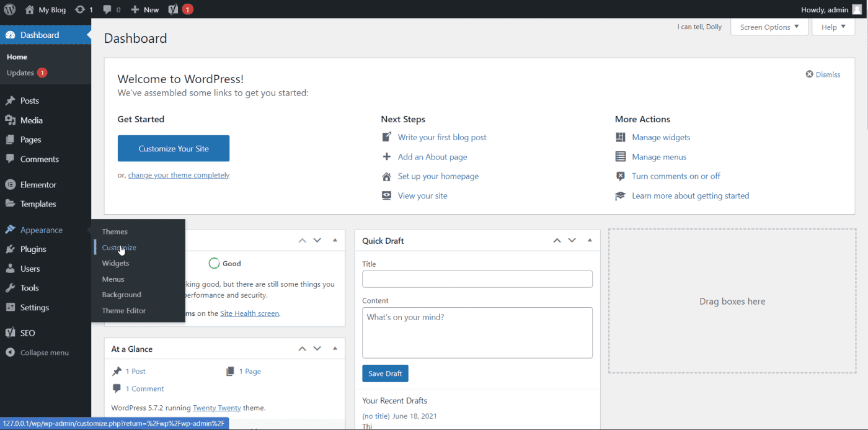Click the Settings icon in sidebar
Screen dimensions: 868x430
pyautogui.click(x=10, y=307)
